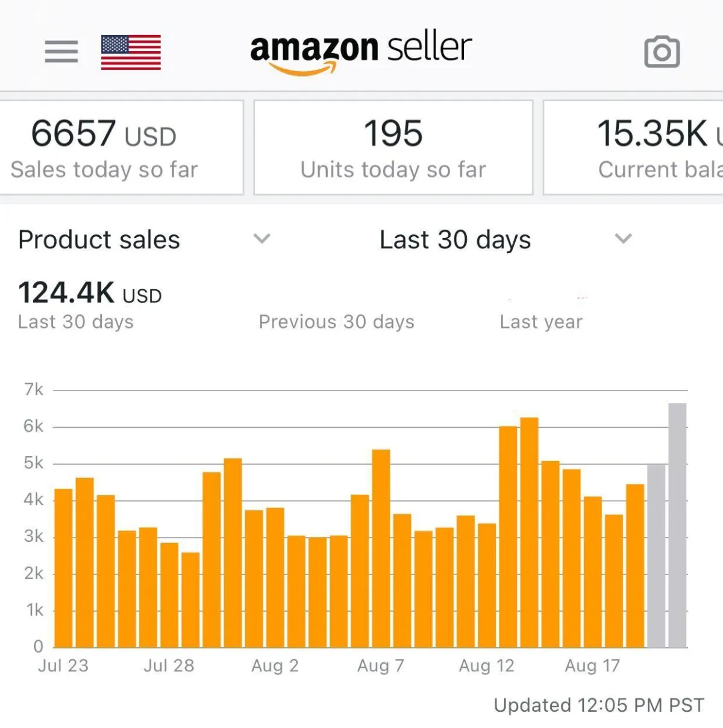Screen dimensions: 723x728
Task: Open the Sales today so far card
Action: 120,148
